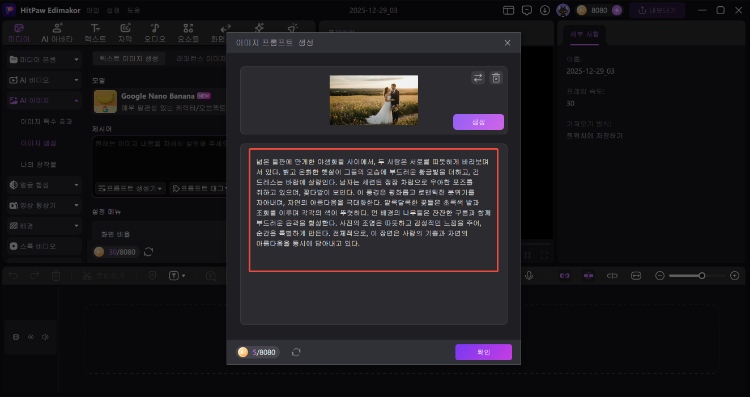Open the user avatar profile
Image resolution: width=750 pixels, height=397 pixels.
coord(563,10)
